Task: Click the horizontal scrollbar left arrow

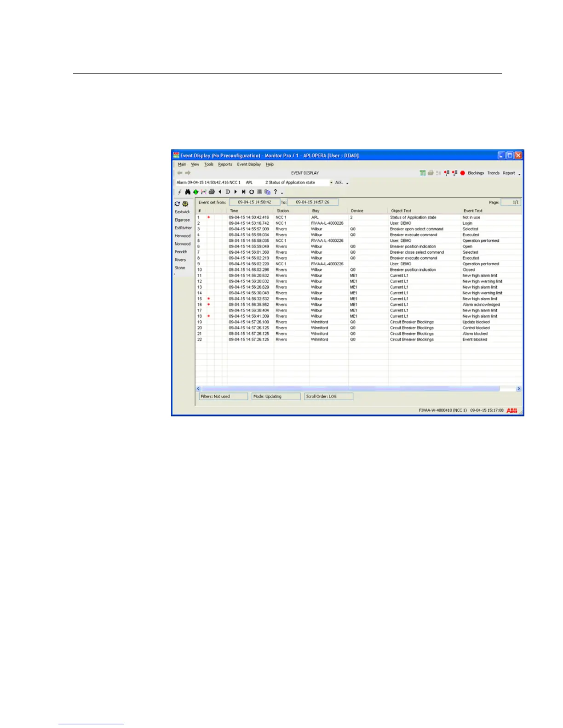Action: tap(199, 389)
